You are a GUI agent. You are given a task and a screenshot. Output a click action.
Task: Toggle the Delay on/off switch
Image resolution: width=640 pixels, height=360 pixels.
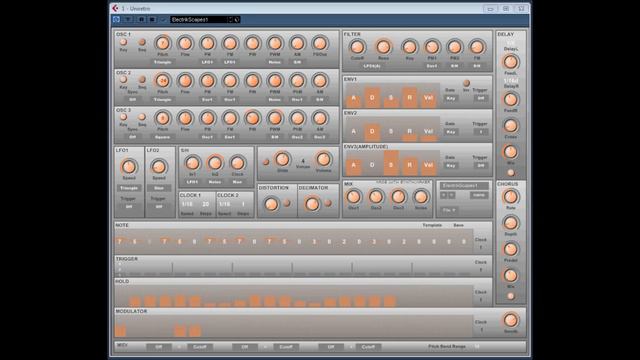pyautogui.click(x=511, y=173)
